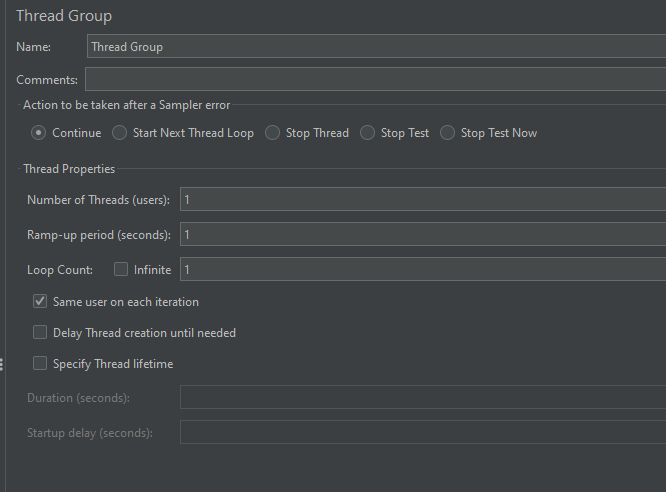Click the Number of Threads (users) field
Viewport: 666px width, 492px height.
[423, 199]
